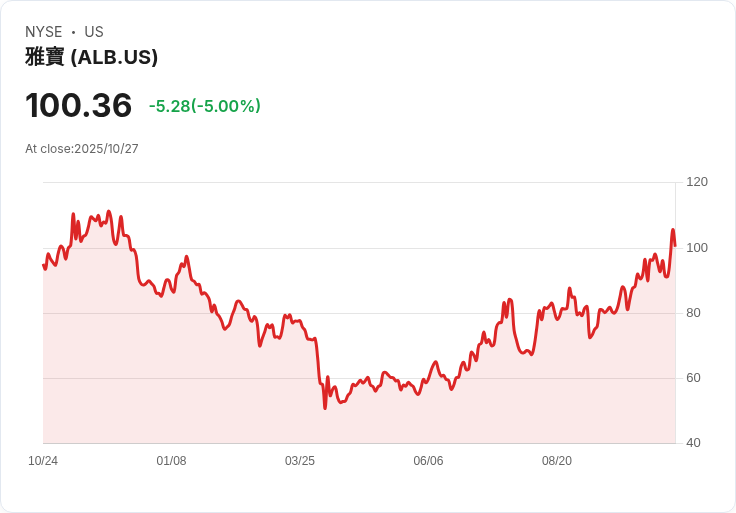Click the 40 y-axis label
This screenshot has height=513, width=736.
pos(694,443)
